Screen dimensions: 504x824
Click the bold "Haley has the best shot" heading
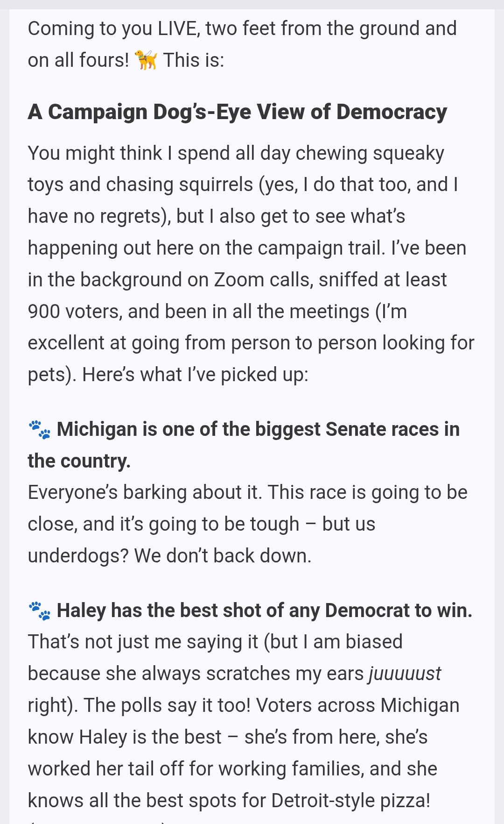(264, 611)
